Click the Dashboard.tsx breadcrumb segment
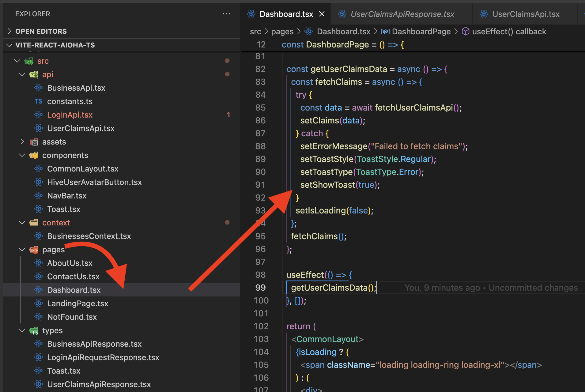The height and width of the screenshot is (392, 585). [x=344, y=32]
